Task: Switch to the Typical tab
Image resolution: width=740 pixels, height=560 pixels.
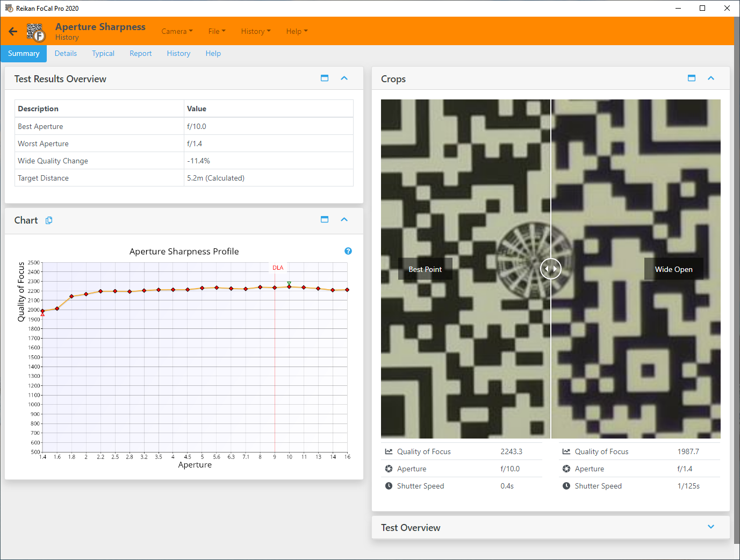Action: point(103,53)
